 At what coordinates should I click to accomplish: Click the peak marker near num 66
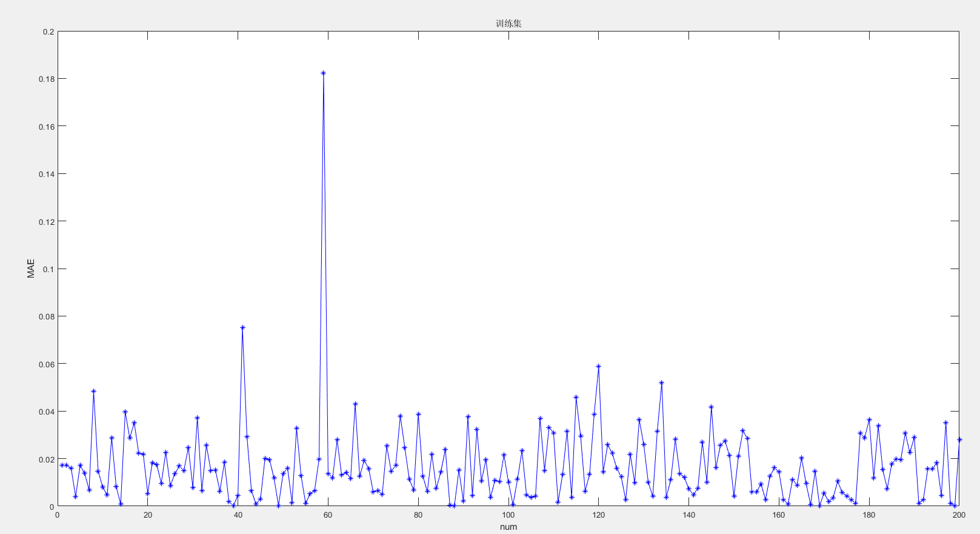(x=355, y=404)
